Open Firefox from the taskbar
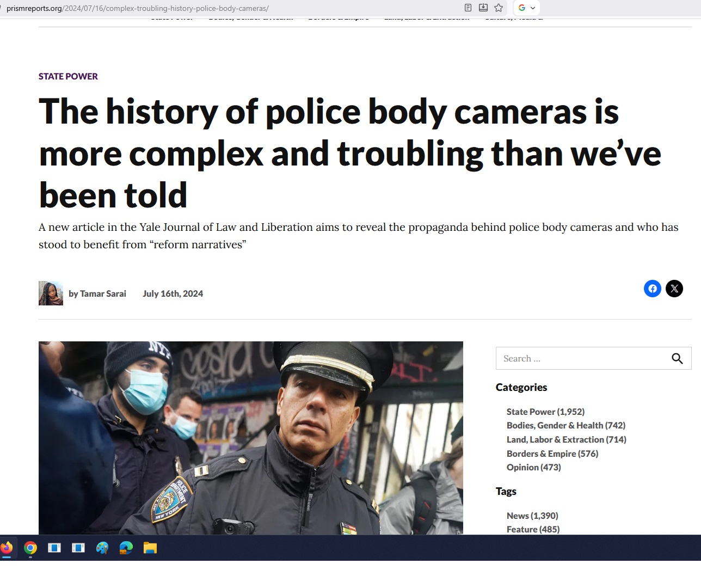Viewport: 701px width, 588px height. pos(7,548)
